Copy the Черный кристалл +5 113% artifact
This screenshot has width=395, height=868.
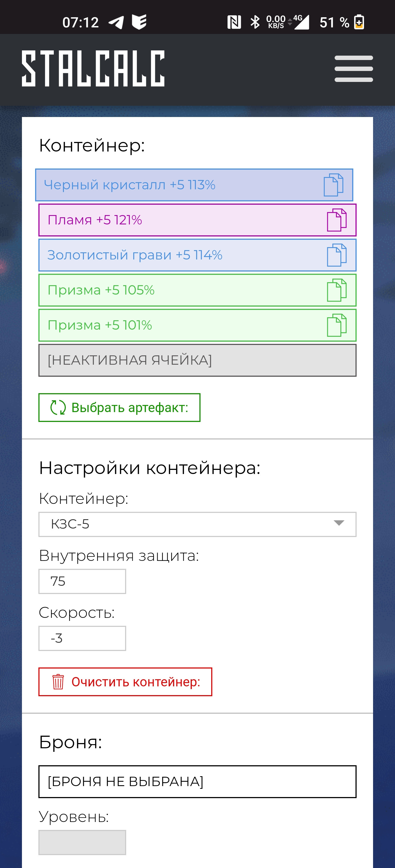tap(333, 185)
